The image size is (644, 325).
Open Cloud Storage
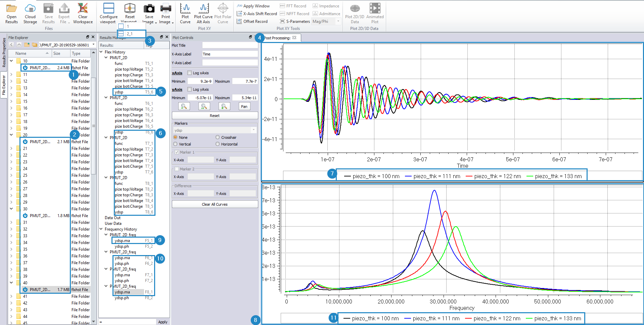point(30,13)
